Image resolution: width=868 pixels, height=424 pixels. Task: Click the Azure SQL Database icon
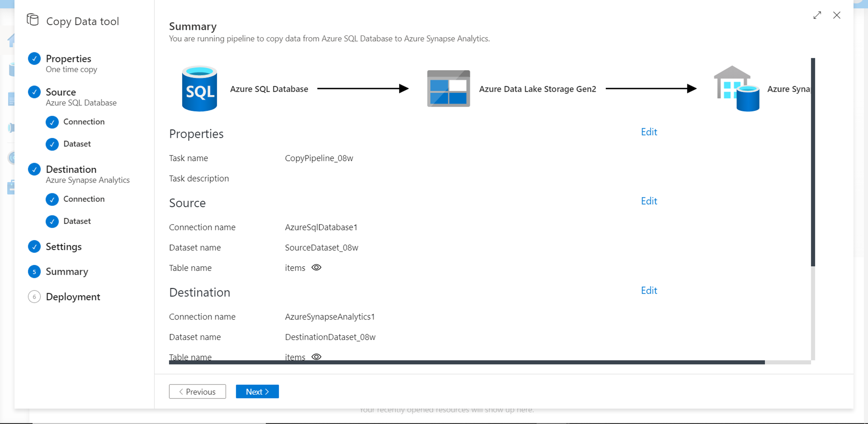tap(199, 89)
